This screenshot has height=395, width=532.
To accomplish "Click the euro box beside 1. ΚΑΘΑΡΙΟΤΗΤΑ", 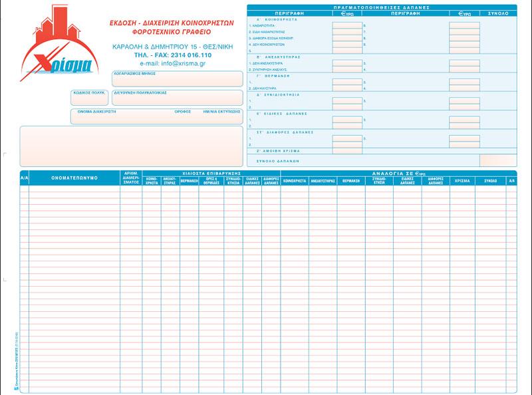I will click(347, 25).
